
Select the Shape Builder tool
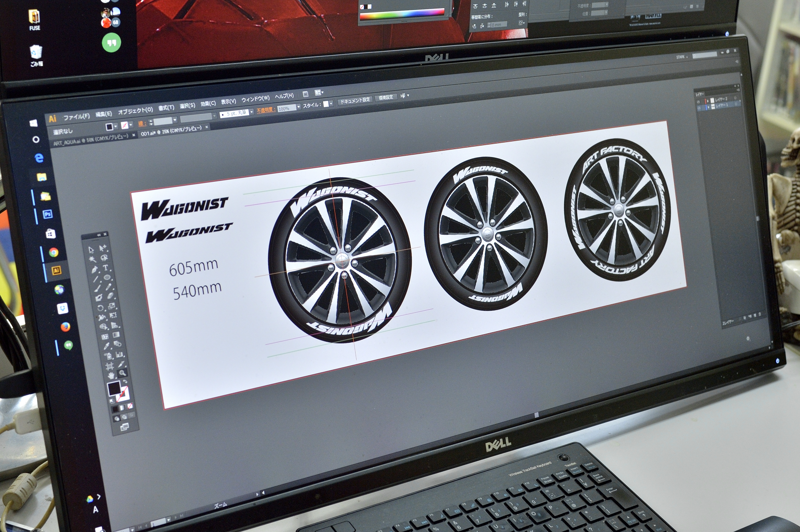[x=103, y=327]
